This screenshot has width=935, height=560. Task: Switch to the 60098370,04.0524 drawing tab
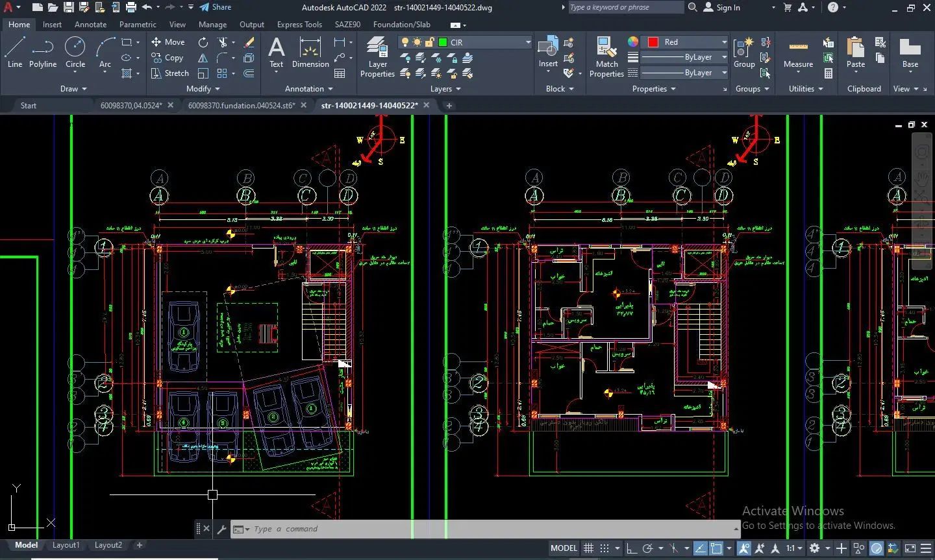pos(131,105)
